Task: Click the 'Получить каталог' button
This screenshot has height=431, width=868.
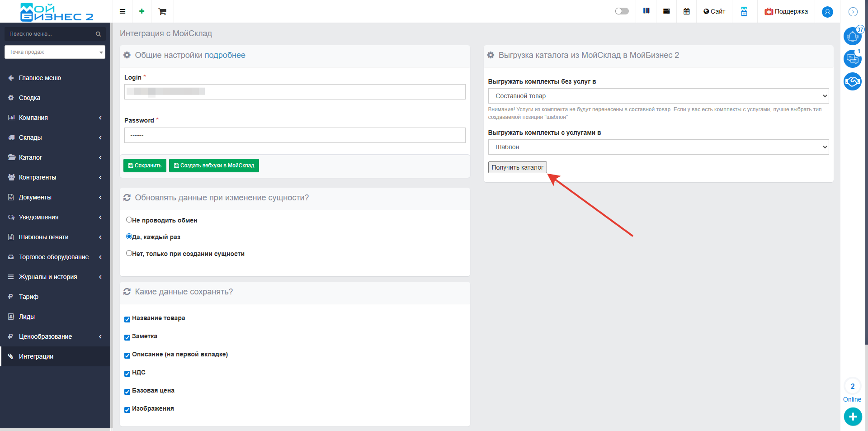Action: tap(517, 167)
